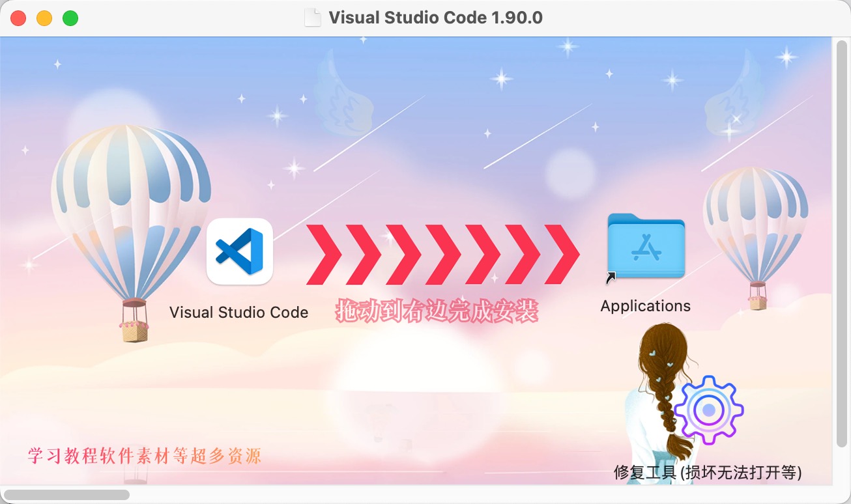Close the installer window with red button
Screen dimensions: 851x504
[x=18, y=18]
